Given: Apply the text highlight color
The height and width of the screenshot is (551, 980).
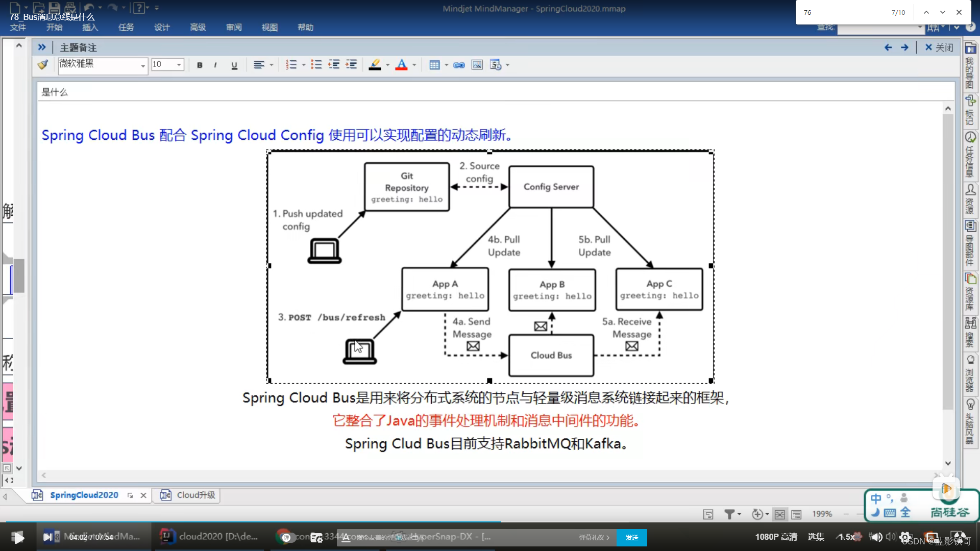Looking at the screenshot, I should pyautogui.click(x=375, y=65).
